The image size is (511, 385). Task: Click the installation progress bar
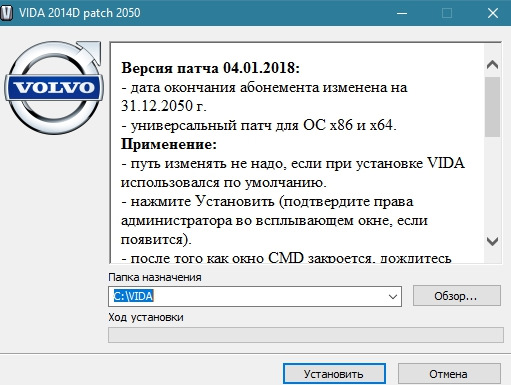click(x=306, y=335)
